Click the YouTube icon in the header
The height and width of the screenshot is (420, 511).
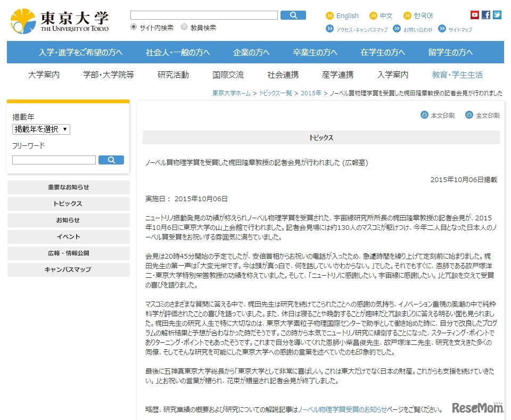pyautogui.click(x=475, y=15)
